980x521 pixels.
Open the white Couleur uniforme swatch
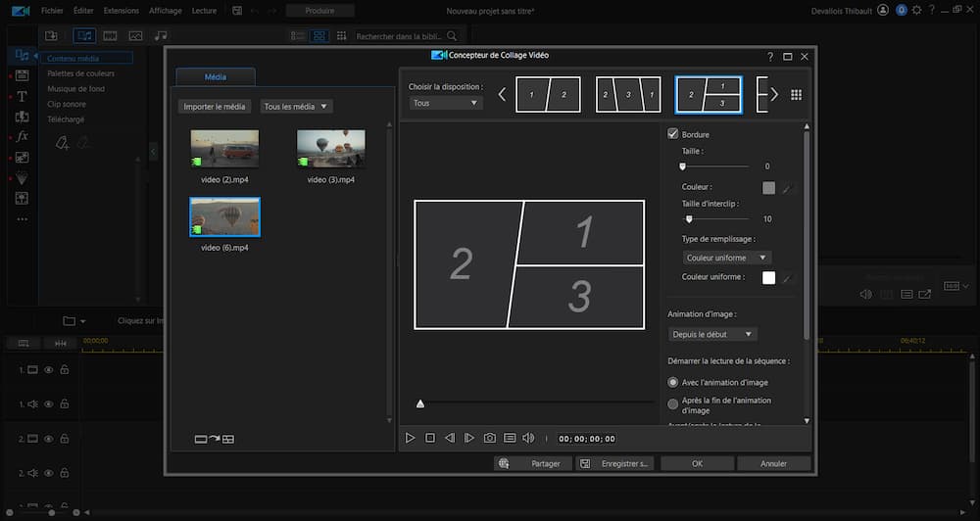pyautogui.click(x=768, y=278)
